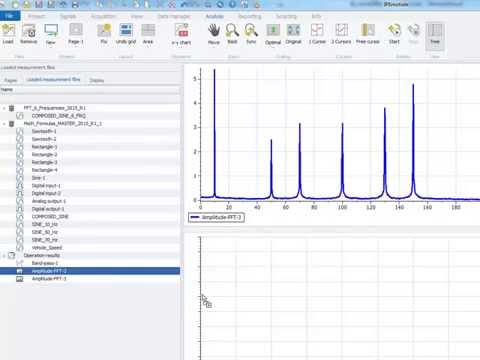The height and width of the screenshot is (360, 480).
Task: Select Amplitude-FFT-3 in the tree
Action: pyautogui.click(x=49, y=279)
